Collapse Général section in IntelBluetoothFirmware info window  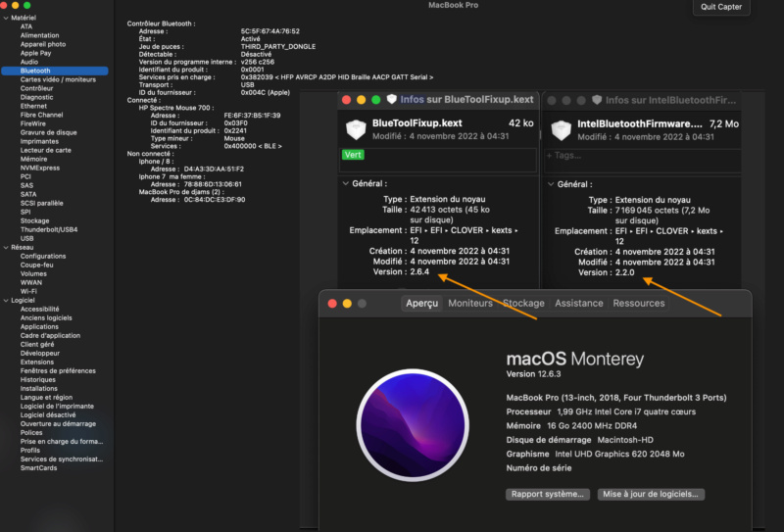551,184
